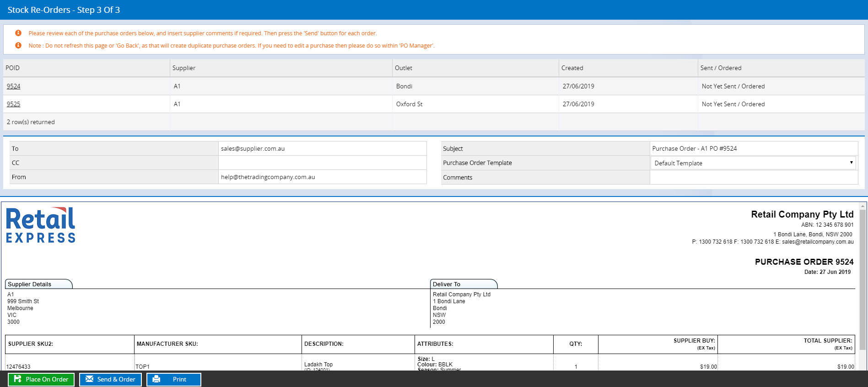The image size is (868, 387).
Task: Click the Stock Re-Orders Step 3 title
Action: click(64, 10)
